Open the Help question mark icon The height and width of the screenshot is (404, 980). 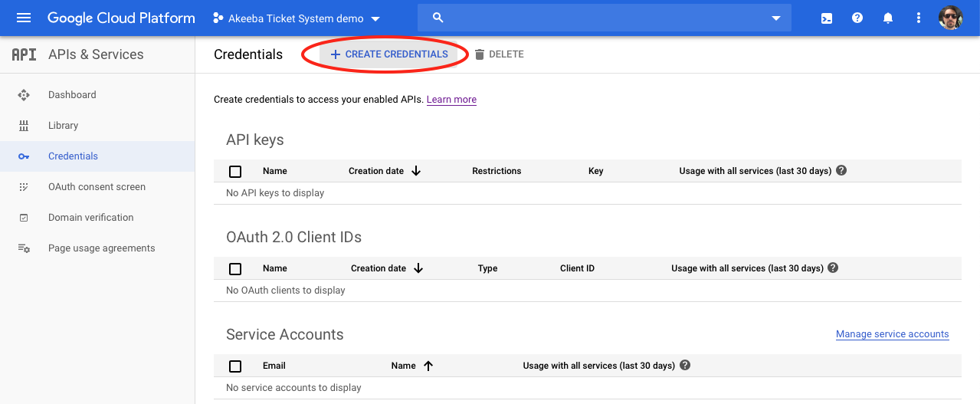pyautogui.click(x=857, y=18)
